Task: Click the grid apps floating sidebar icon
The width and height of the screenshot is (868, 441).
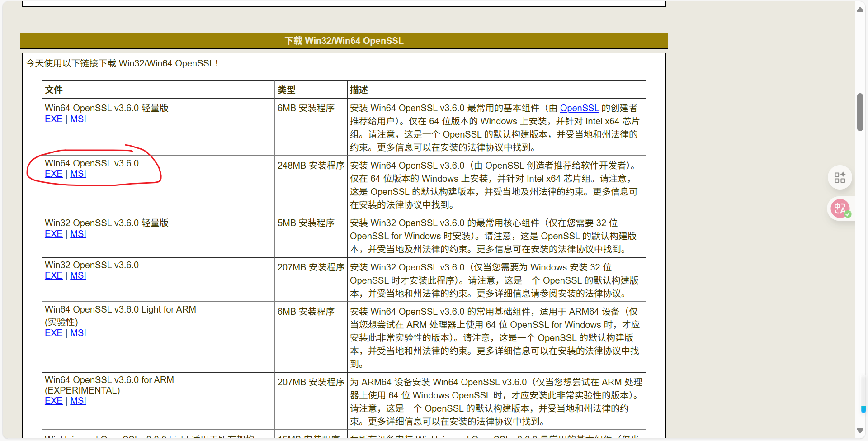Action: [x=840, y=177]
